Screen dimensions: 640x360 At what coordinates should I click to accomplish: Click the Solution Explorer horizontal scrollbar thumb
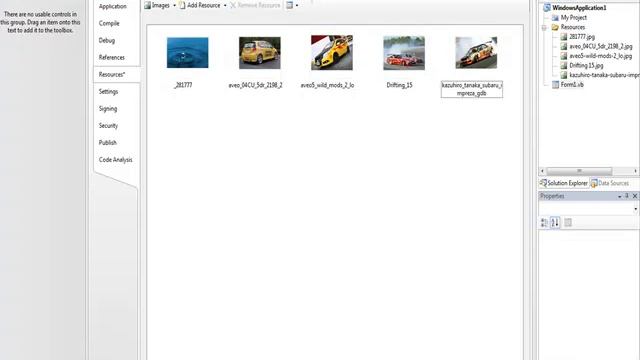point(579,171)
